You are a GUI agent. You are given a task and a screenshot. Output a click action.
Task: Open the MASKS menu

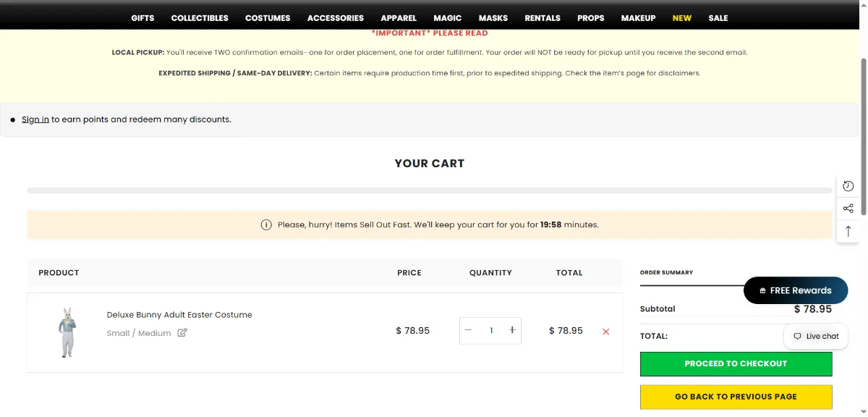493,18
